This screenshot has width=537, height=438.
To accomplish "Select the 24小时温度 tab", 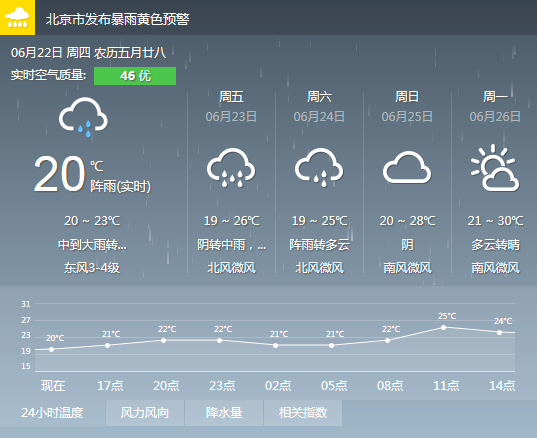I will (52, 413).
